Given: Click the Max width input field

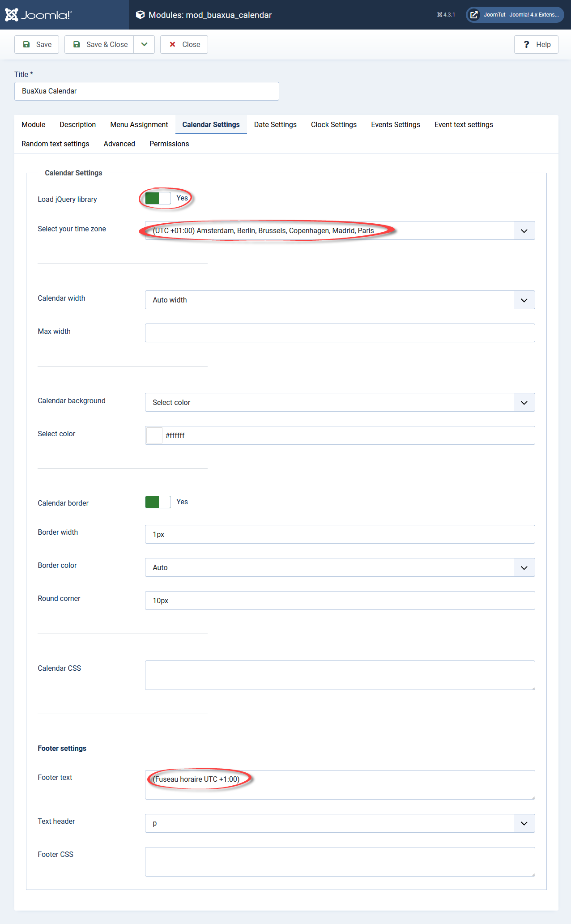Looking at the screenshot, I should 340,333.
